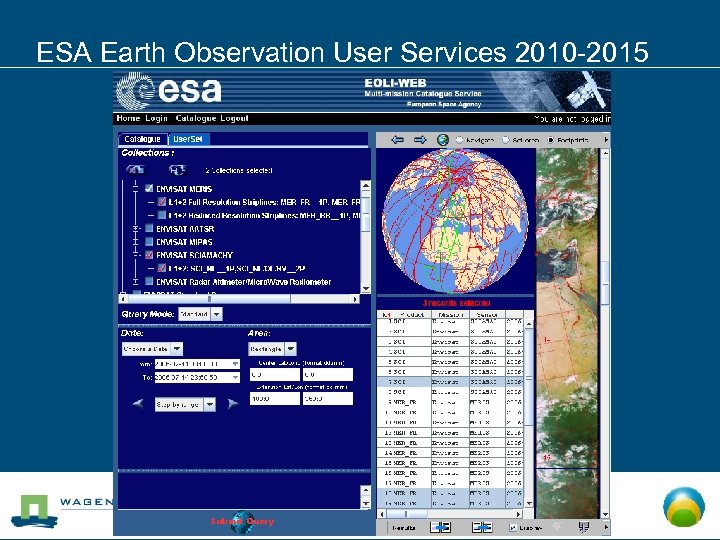Click the Sensor column header
Screen dimensions: 720x540
tap(487, 315)
